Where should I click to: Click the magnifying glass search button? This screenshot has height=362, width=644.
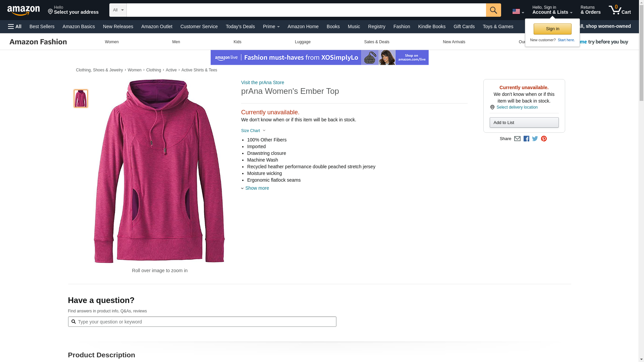coord(493,10)
